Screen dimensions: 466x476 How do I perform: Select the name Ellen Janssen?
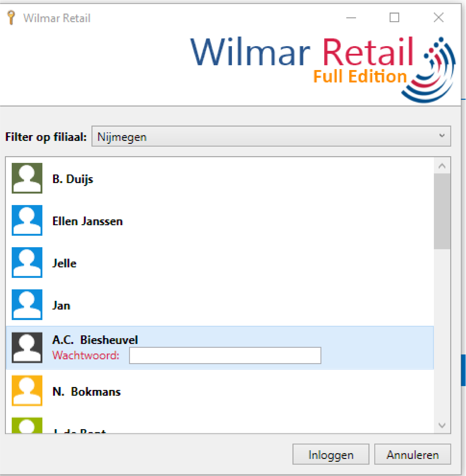click(87, 221)
